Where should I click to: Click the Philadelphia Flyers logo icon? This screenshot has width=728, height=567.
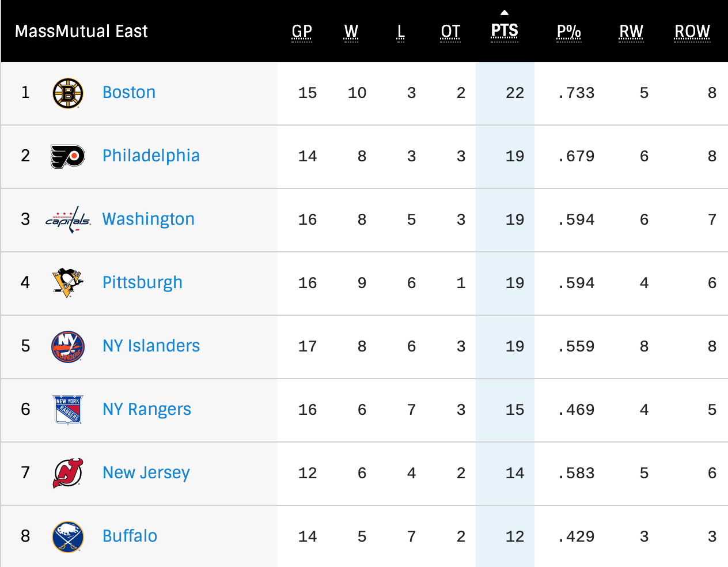68,156
